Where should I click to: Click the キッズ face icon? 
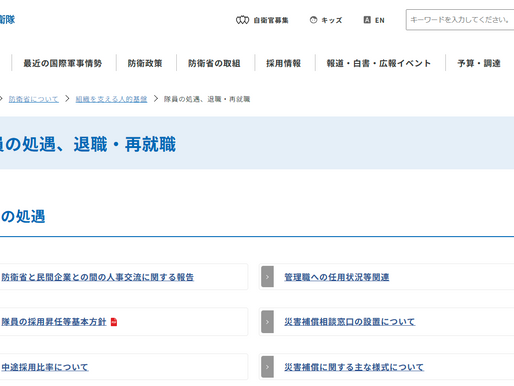click(x=313, y=20)
